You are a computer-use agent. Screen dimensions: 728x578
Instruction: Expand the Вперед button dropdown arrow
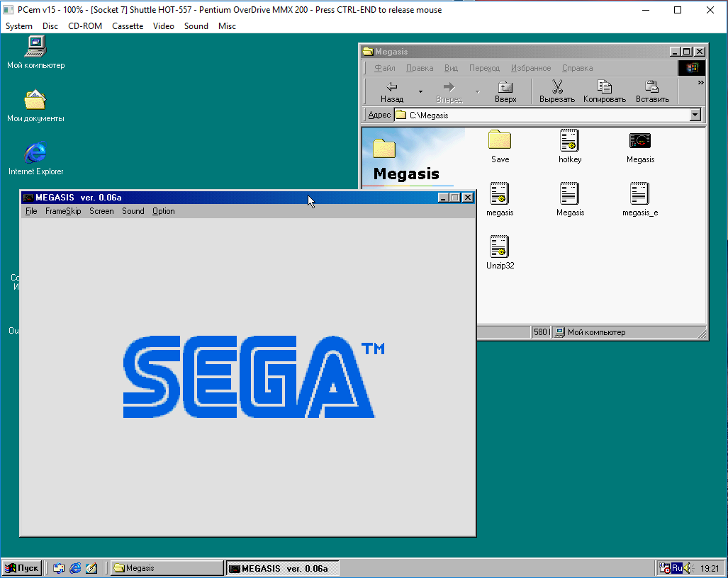click(476, 91)
